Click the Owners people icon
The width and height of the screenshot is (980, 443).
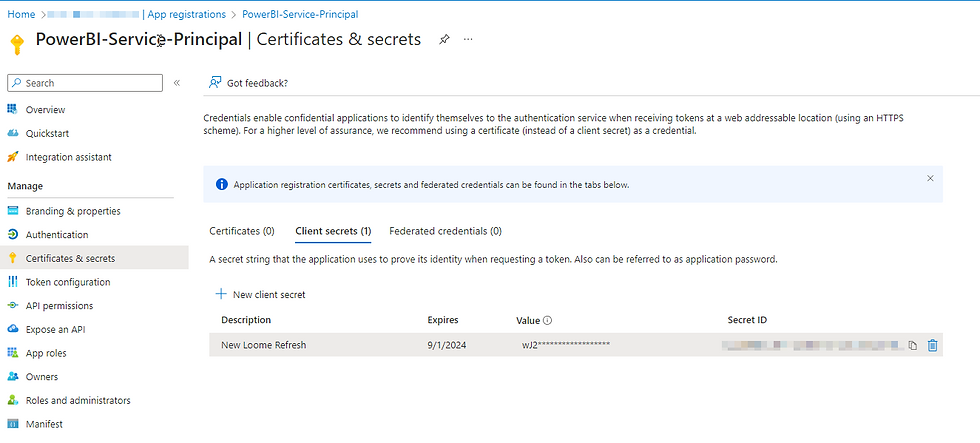click(x=12, y=377)
